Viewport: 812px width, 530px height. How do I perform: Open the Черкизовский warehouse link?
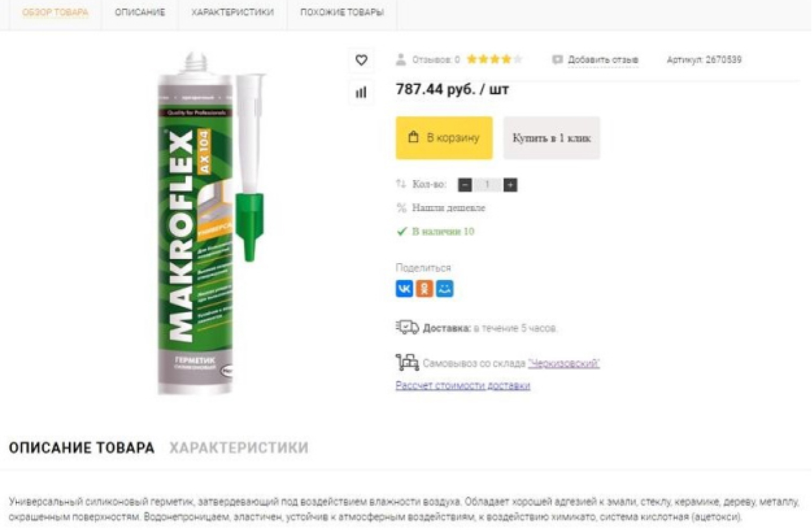pyautogui.click(x=564, y=364)
